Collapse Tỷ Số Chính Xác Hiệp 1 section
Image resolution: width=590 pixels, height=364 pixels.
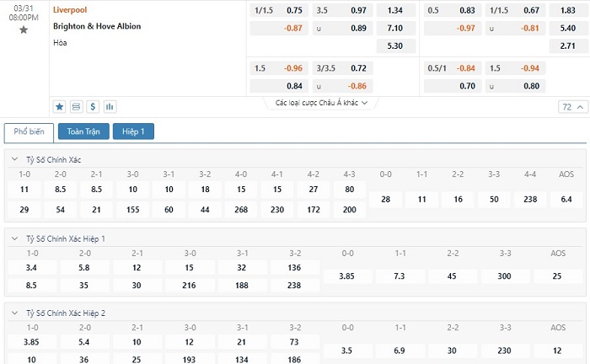[x=13, y=238]
